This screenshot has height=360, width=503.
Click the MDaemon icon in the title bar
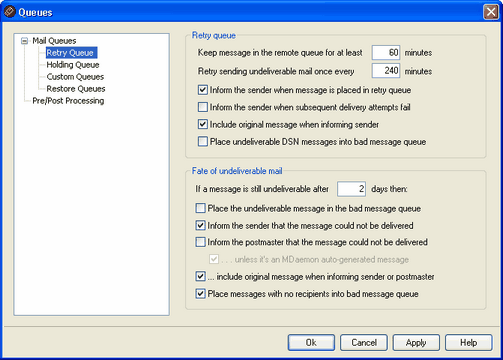(x=10, y=12)
